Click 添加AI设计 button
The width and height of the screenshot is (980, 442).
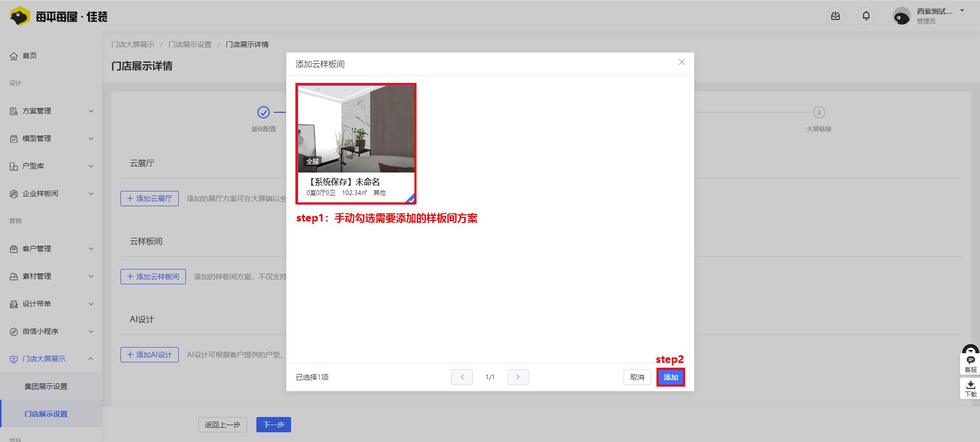pos(150,355)
